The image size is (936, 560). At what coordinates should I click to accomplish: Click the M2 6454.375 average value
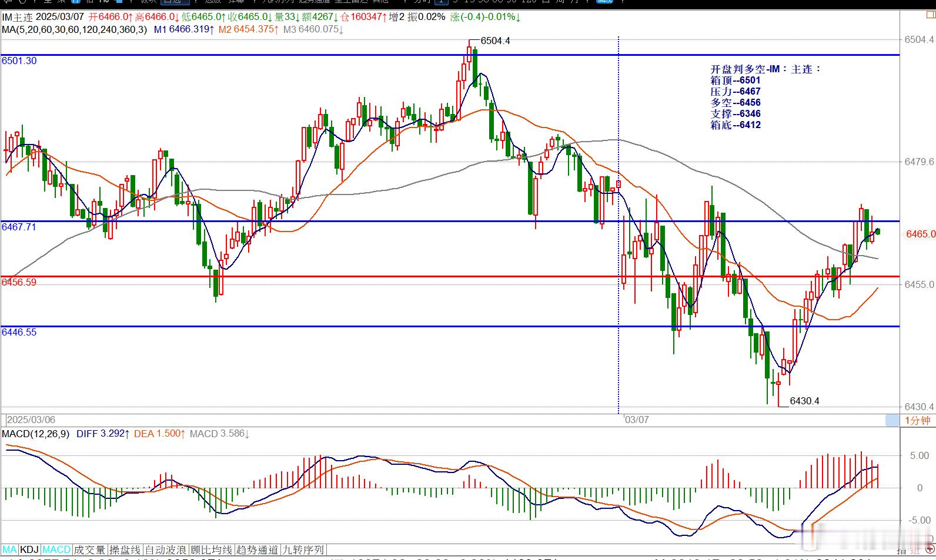[x=248, y=29]
